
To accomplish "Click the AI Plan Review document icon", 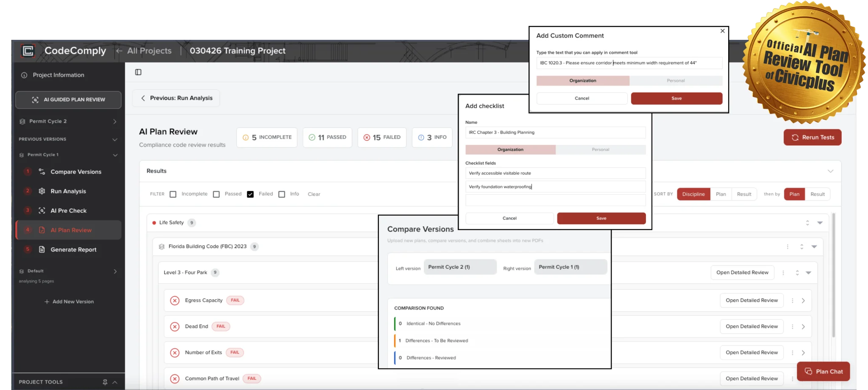I will tap(42, 230).
